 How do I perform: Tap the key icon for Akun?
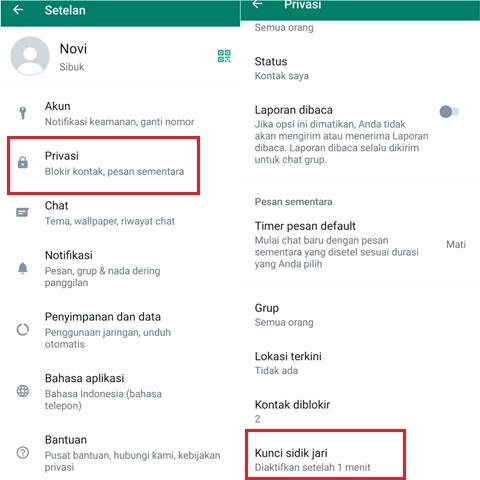(x=23, y=113)
